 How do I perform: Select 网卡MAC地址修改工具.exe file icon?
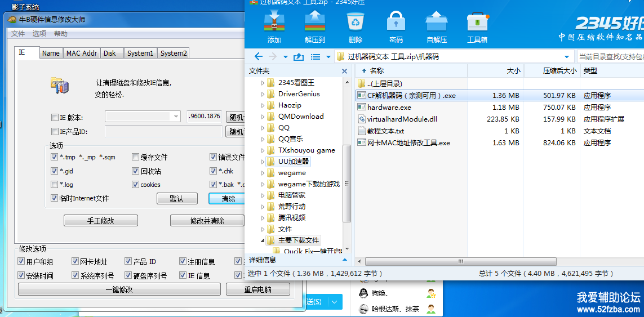coord(361,143)
